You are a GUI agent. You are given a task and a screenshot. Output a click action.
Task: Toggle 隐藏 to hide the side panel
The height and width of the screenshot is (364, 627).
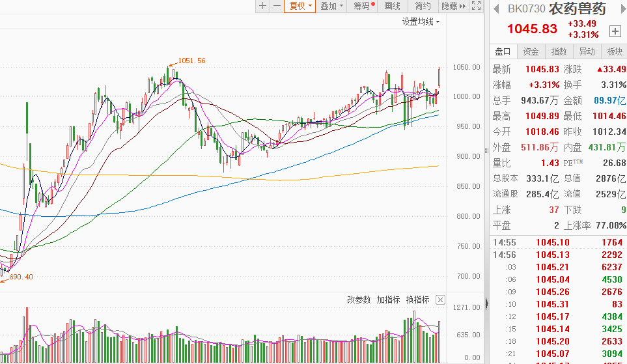[x=453, y=6]
